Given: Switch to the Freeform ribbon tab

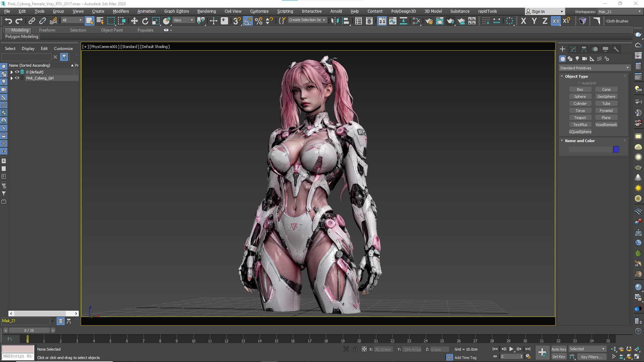Looking at the screenshot, I should coord(47,30).
